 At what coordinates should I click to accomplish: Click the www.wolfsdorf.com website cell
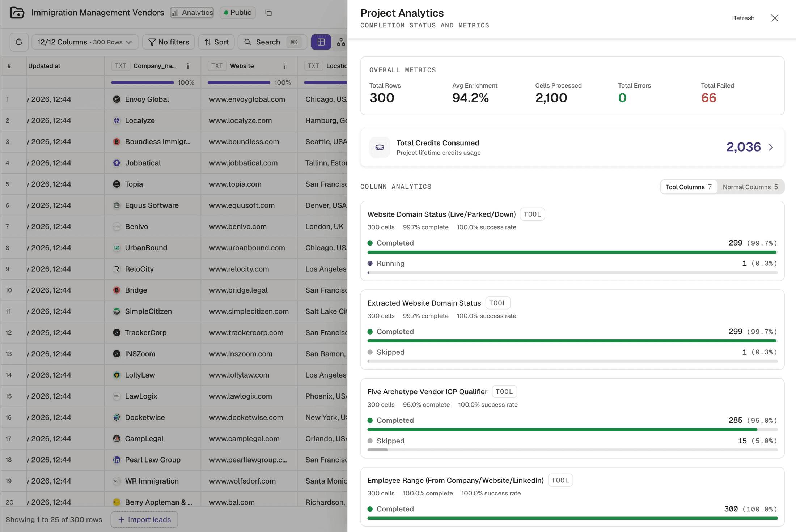coord(249,481)
